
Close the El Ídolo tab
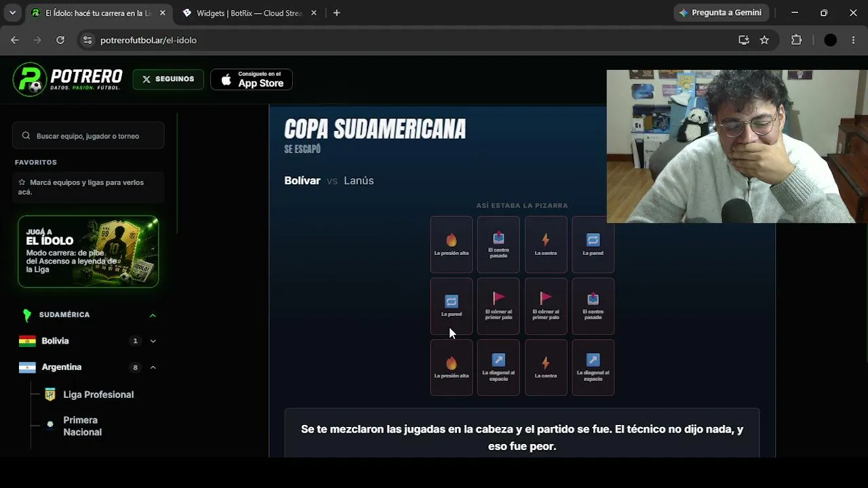point(163,13)
